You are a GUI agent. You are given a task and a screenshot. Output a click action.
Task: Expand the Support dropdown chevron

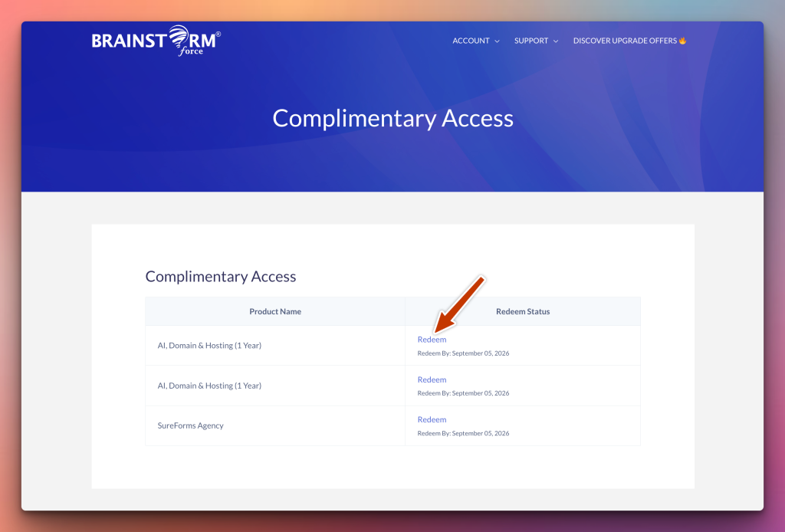[x=556, y=41]
